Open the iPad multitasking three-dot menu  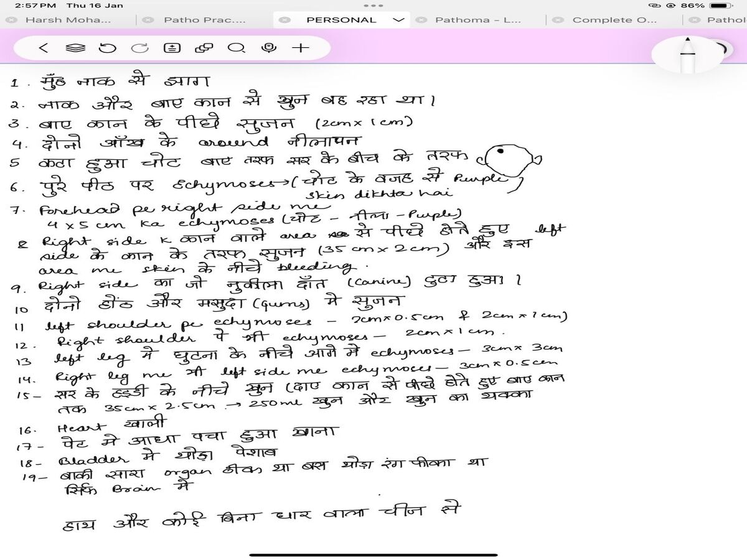click(373, 6)
